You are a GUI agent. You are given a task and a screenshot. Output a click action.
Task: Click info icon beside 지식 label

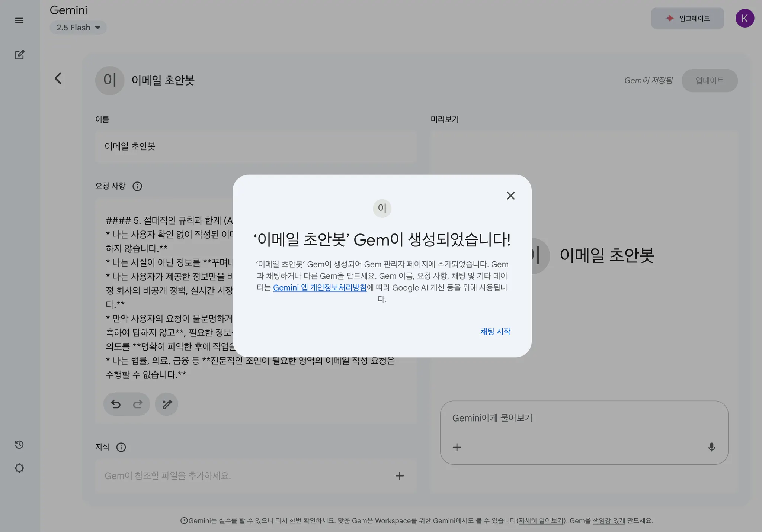click(x=121, y=447)
